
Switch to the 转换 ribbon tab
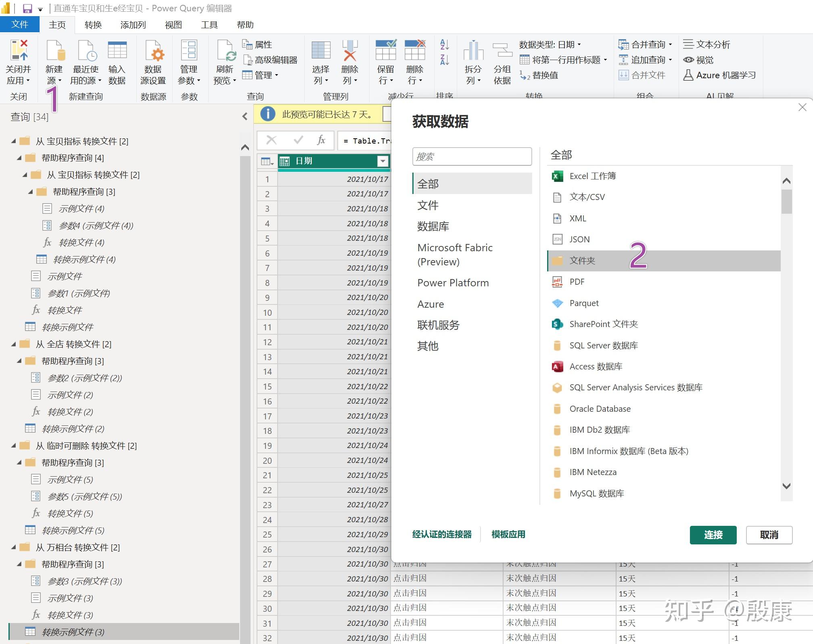[x=92, y=25]
